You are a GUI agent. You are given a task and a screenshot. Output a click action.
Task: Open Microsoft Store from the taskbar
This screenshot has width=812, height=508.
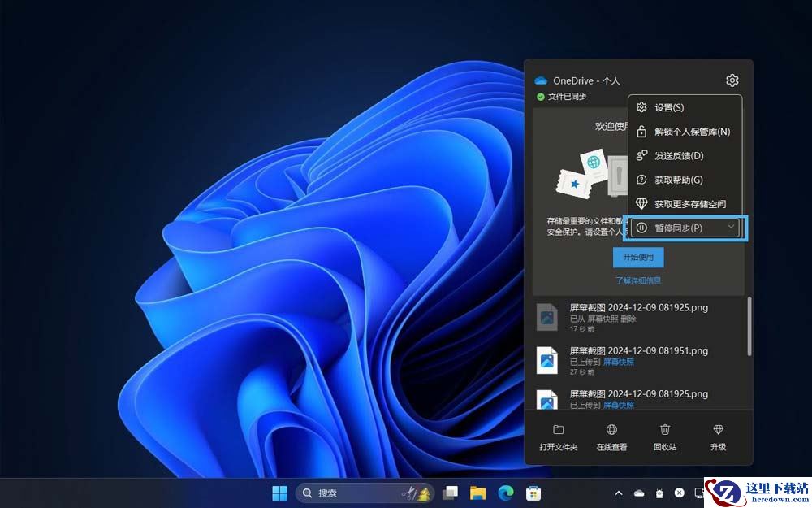point(533,493)
